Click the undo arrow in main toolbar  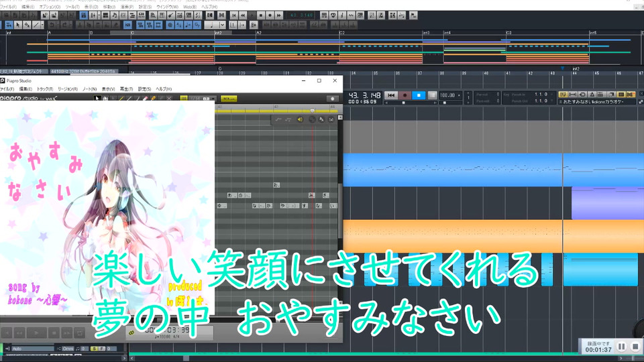click(x=52, y=25)
